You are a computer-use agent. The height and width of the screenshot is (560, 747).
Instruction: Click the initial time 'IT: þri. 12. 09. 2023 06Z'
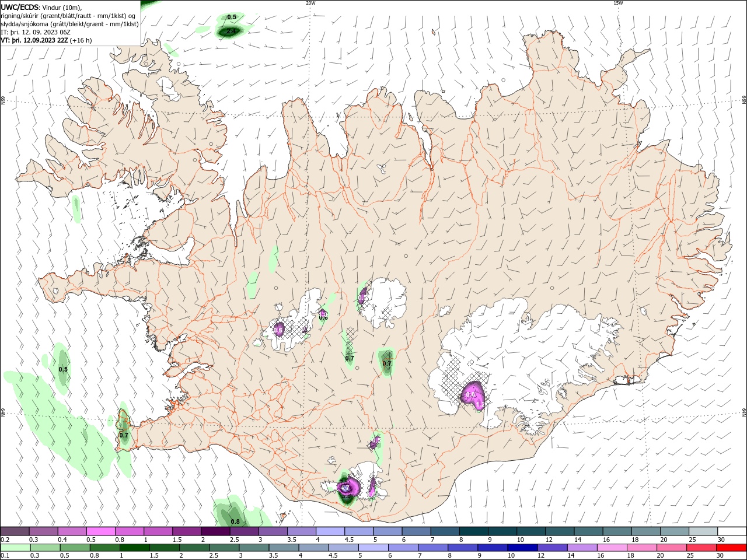tap(34, 32)
